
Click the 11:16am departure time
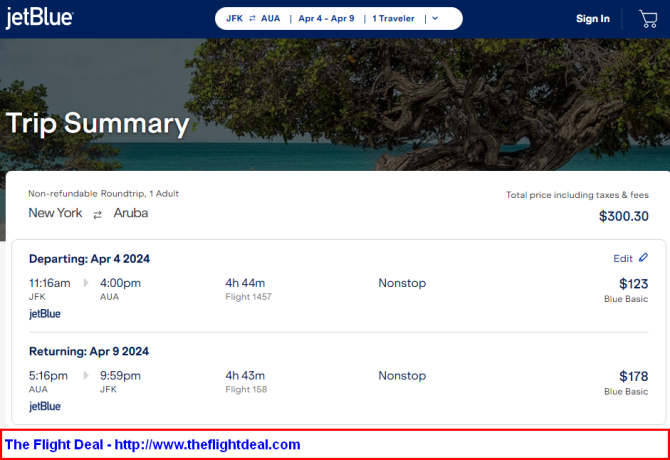coord(50,283)
